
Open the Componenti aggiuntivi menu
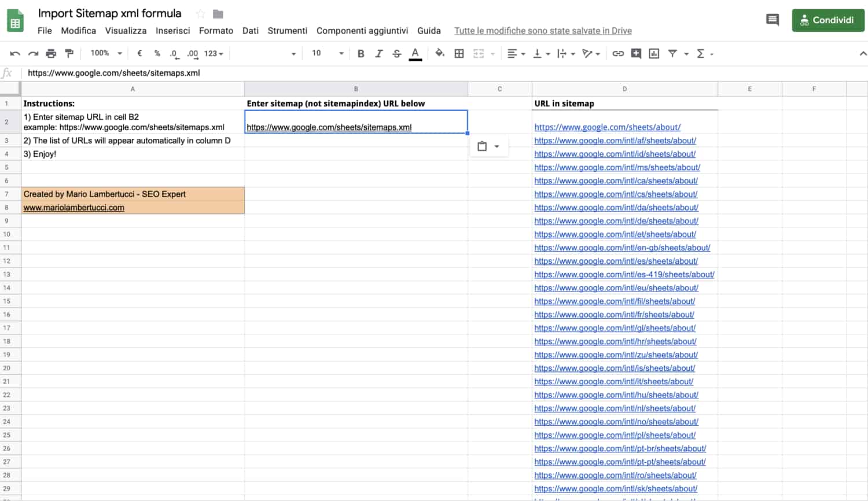[x=362, y=31]
